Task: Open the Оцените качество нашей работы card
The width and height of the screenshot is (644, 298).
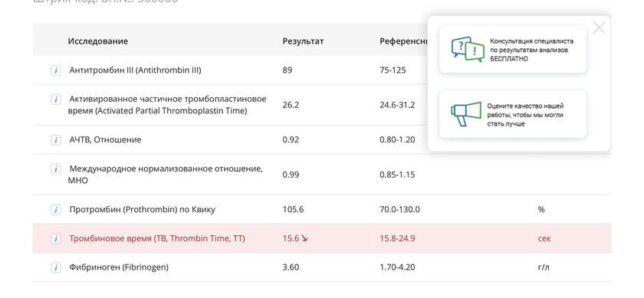Action: 513,113
